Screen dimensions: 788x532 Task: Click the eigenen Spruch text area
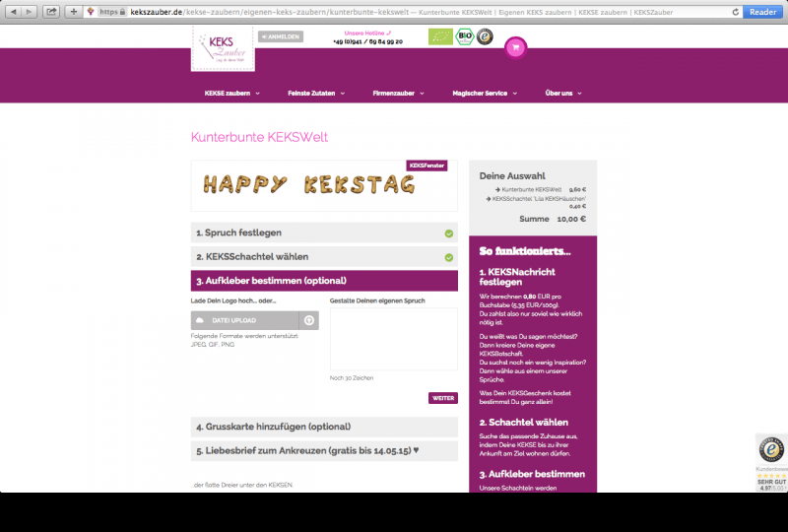coord(393,340)
